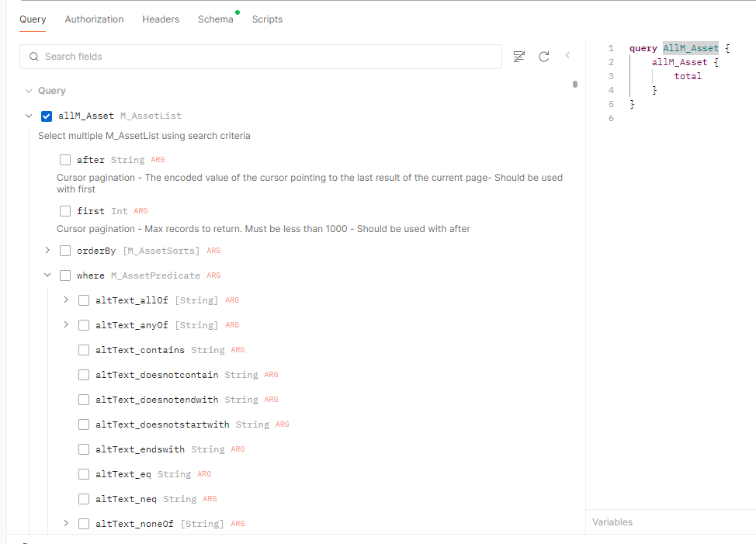Screen dimensions: 756x544
Task: Collapse the Query section
Action: (28, 91)
